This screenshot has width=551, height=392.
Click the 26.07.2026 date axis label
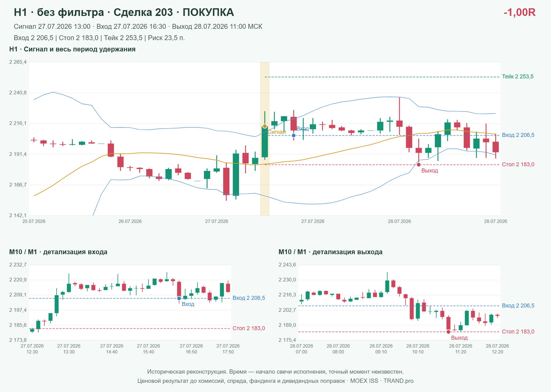pyautogui.click(x=130, y=221)
